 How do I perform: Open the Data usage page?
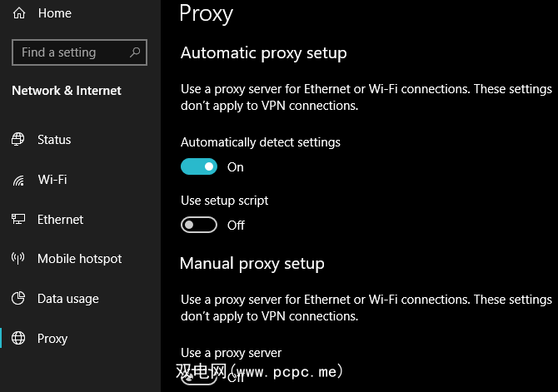tap(67, 299)
